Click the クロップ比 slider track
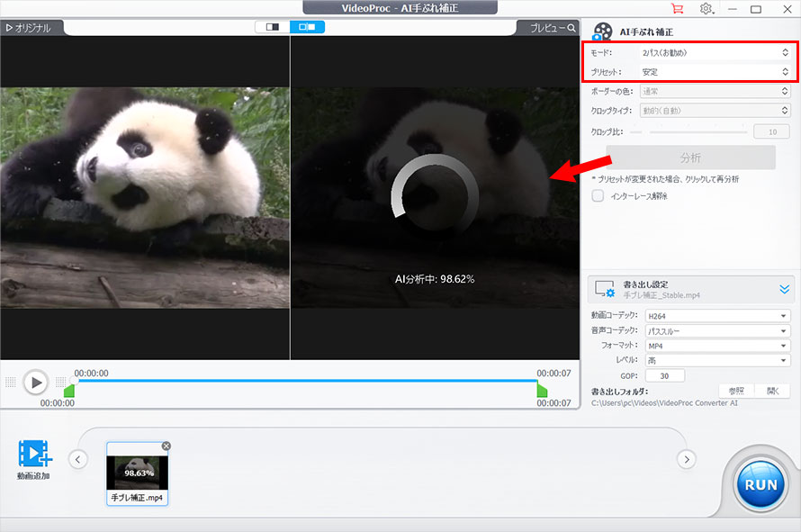This screenshot has height=532, width=801. (x=697, y=131)
